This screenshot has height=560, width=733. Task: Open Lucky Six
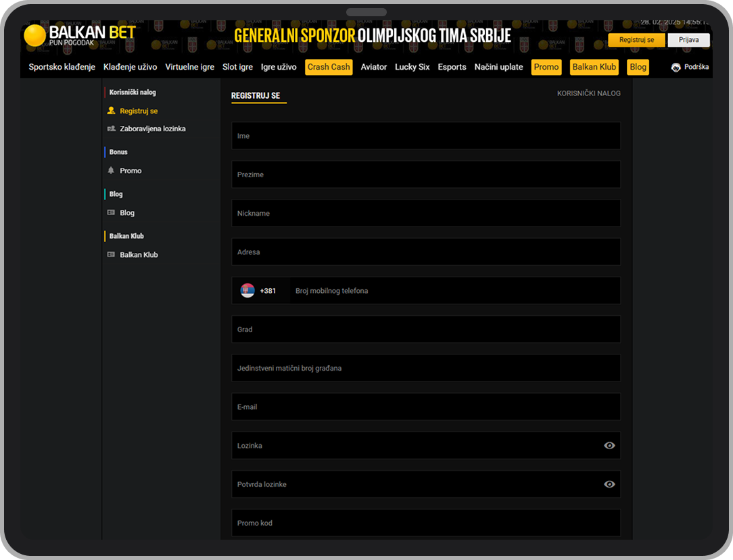coord(412,67)
